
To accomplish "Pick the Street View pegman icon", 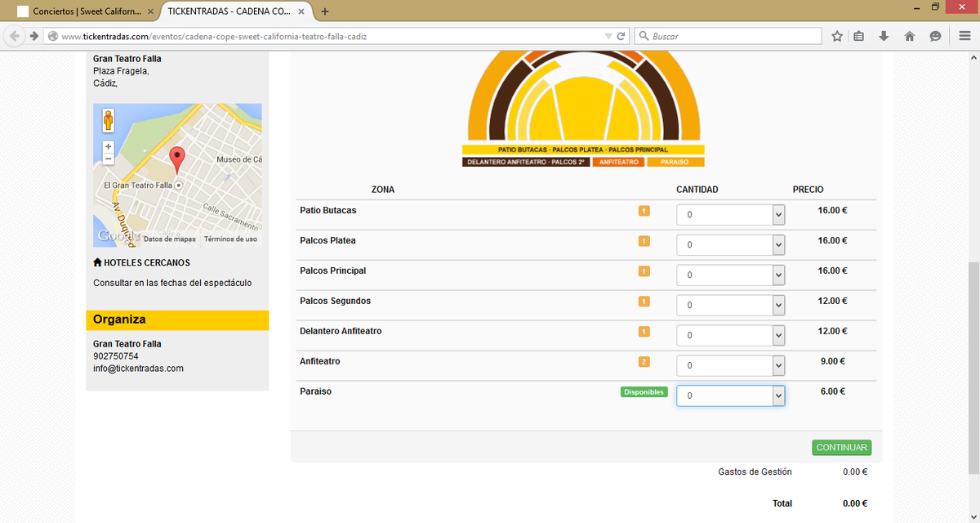I will coord(109,121).
